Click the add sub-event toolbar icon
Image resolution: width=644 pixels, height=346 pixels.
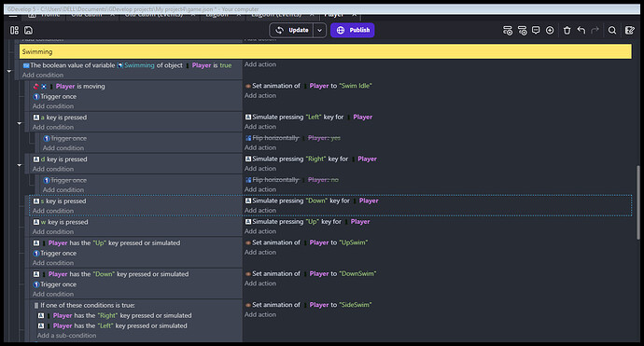522,31
